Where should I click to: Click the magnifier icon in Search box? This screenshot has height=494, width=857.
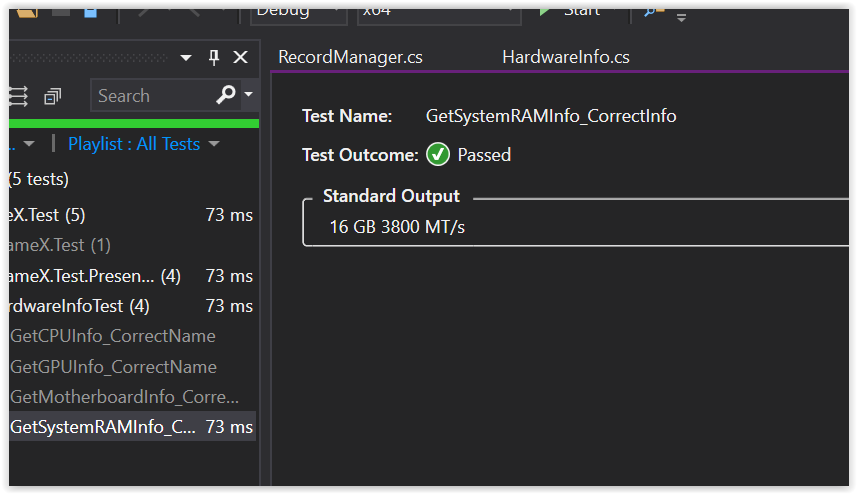226,95
